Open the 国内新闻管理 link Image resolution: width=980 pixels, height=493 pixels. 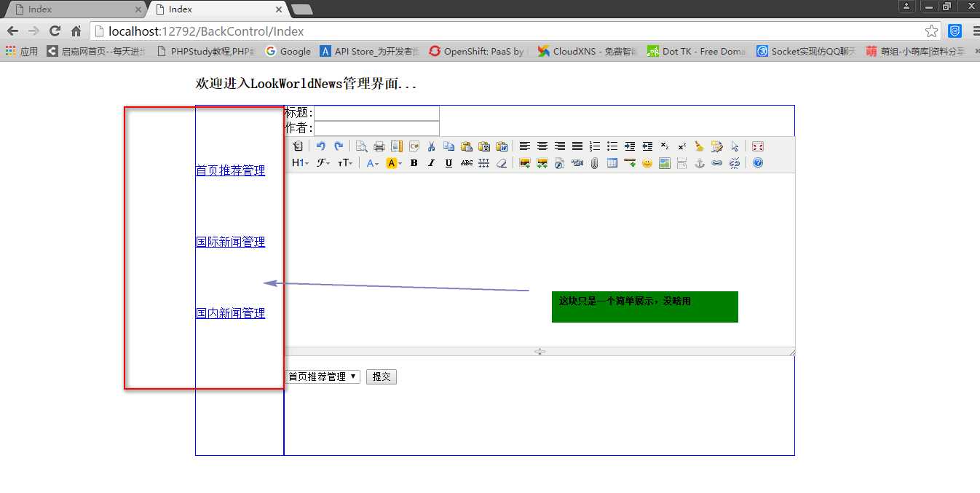coord(230,313)
